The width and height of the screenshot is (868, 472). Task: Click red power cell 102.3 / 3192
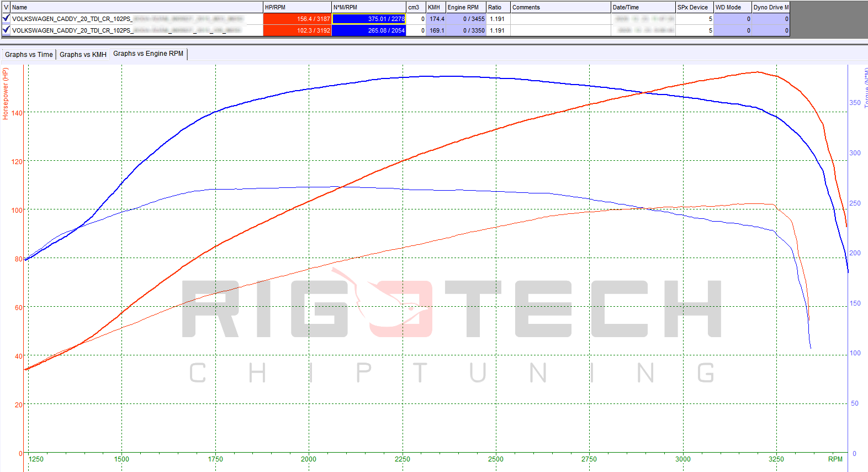[297, 30]
